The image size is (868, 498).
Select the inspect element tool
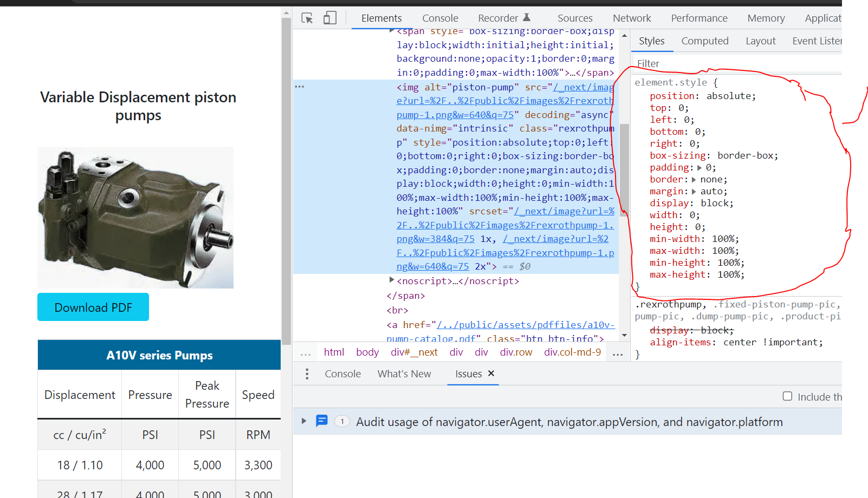[x=307, y=18]
